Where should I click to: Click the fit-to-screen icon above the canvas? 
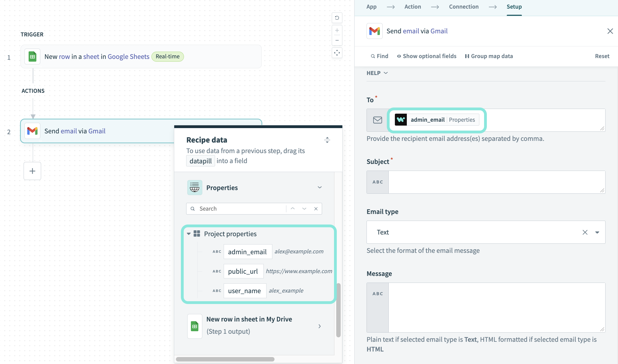tap(337, 53)
